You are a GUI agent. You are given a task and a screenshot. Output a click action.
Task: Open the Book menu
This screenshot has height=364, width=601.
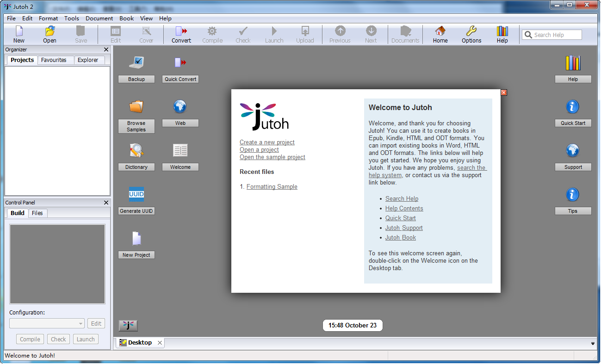(126, 19)
